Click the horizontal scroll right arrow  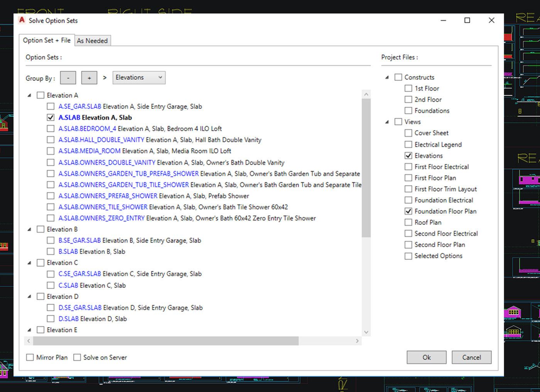tap(357, 341)
